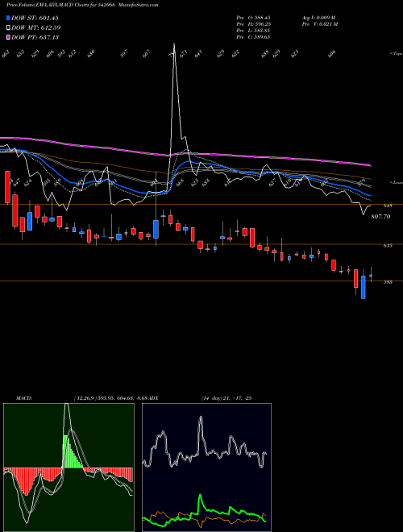Click the previous high value 596.25
Image resolution: width=403 pixels, height=532 pixels.
tap(260, 24)
